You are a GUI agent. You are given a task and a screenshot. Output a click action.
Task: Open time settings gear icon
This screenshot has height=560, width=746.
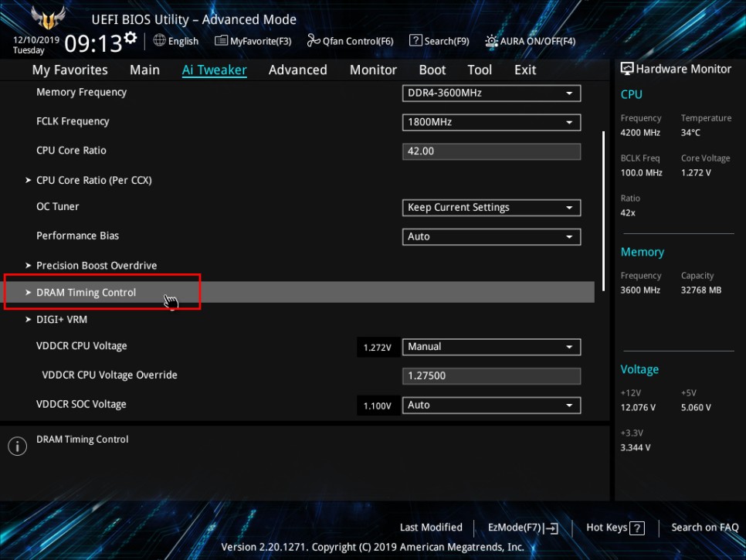pos(131,38)
